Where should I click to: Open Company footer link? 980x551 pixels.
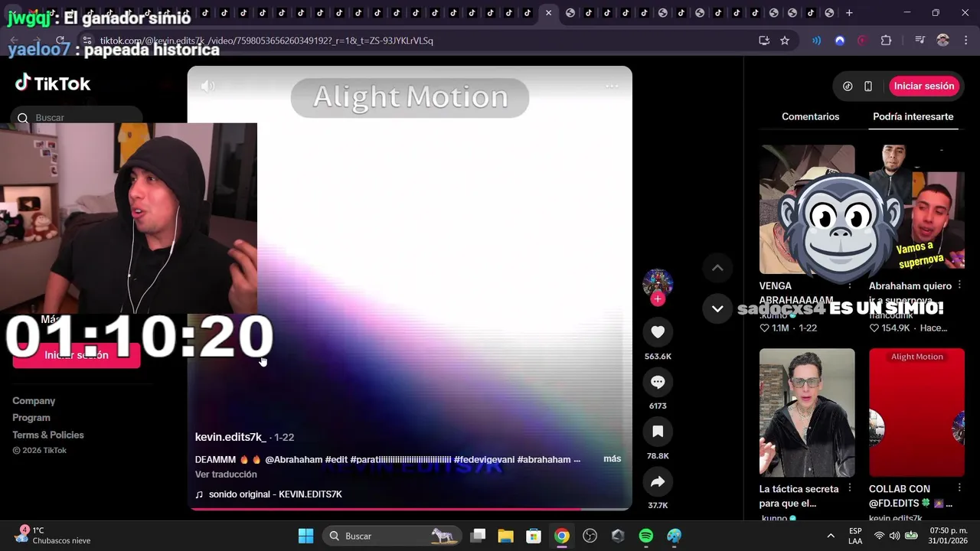click(x=34, y=401)
